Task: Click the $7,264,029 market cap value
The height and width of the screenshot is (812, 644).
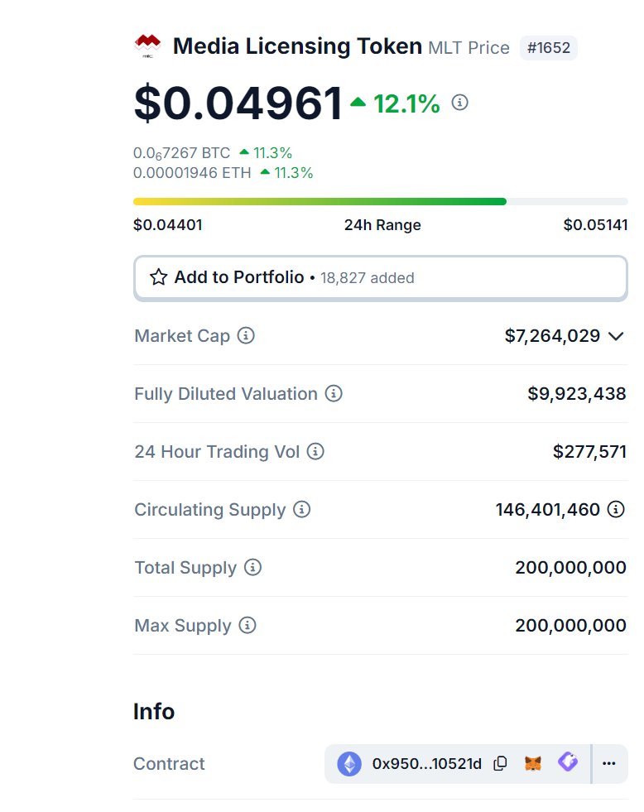Action: pyautogui.click(x=552, y=336)
